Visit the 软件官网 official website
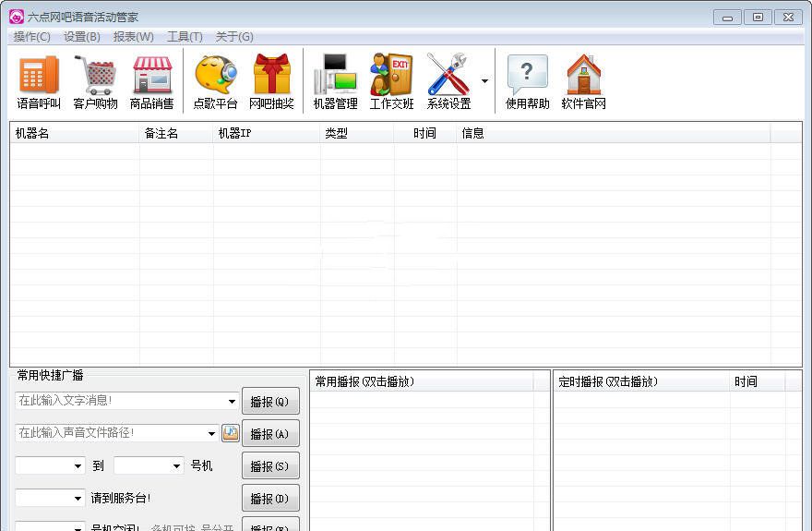The image size is (812, 531). tap(583, 81)
